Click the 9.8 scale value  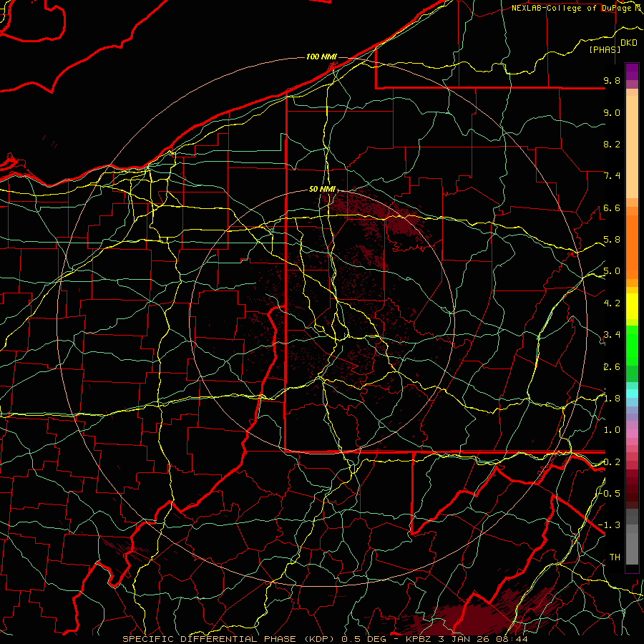pyautogui.click(x=612, y=80)
